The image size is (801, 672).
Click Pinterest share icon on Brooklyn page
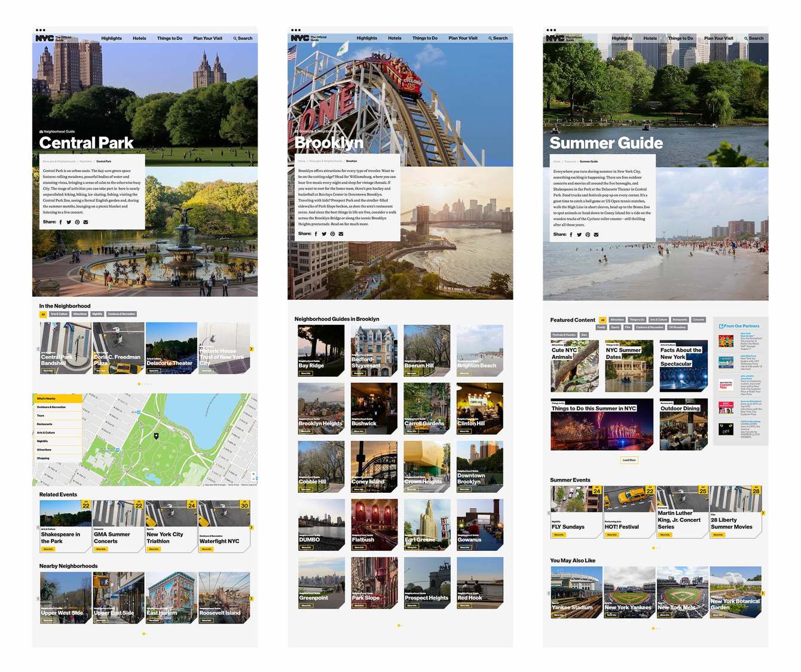(332, 234)
